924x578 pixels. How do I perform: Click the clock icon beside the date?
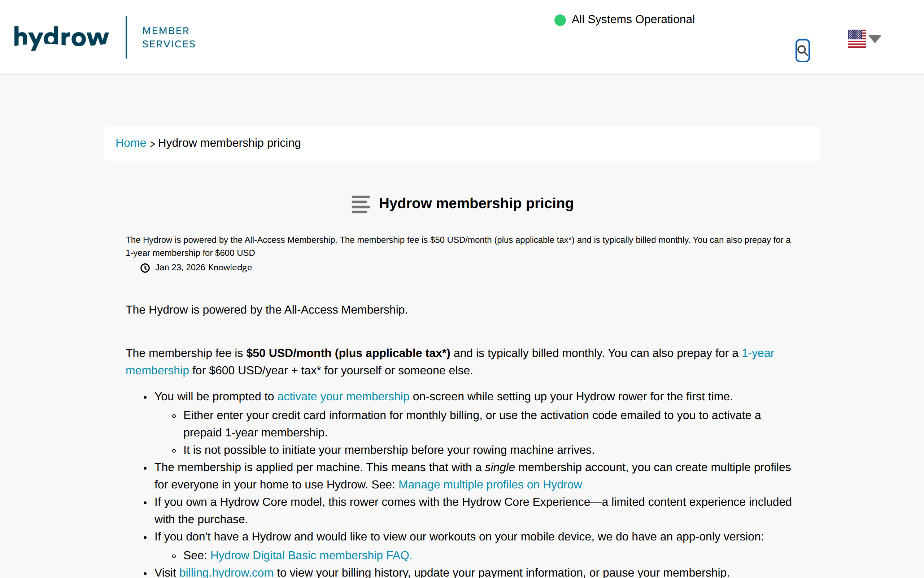tap(145, 268)
